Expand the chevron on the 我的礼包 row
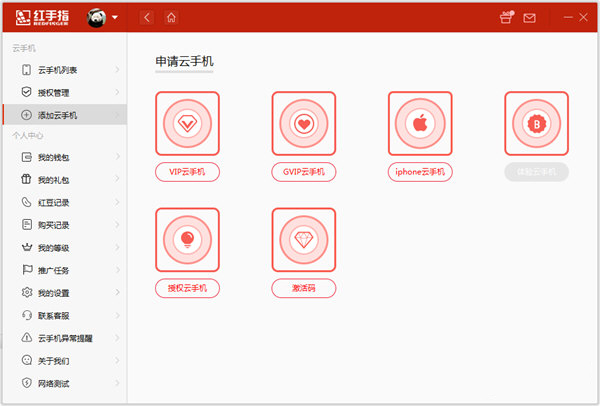Screen dimensions: 600x406 (x=117, y=179)
